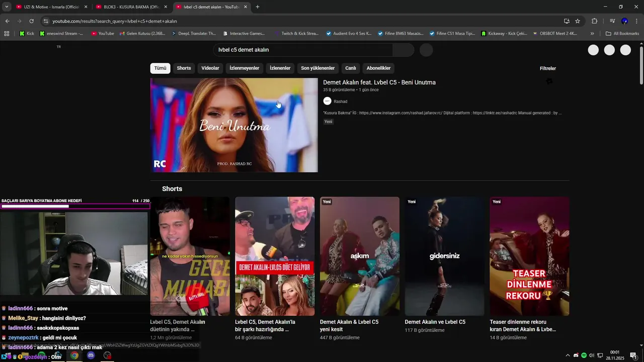Click the abone hedefi progress bar
The image size is (644, 362).
(x=75, y=206)
